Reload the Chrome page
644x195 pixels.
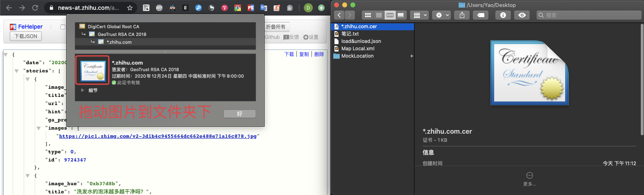[x=35, y=8]
